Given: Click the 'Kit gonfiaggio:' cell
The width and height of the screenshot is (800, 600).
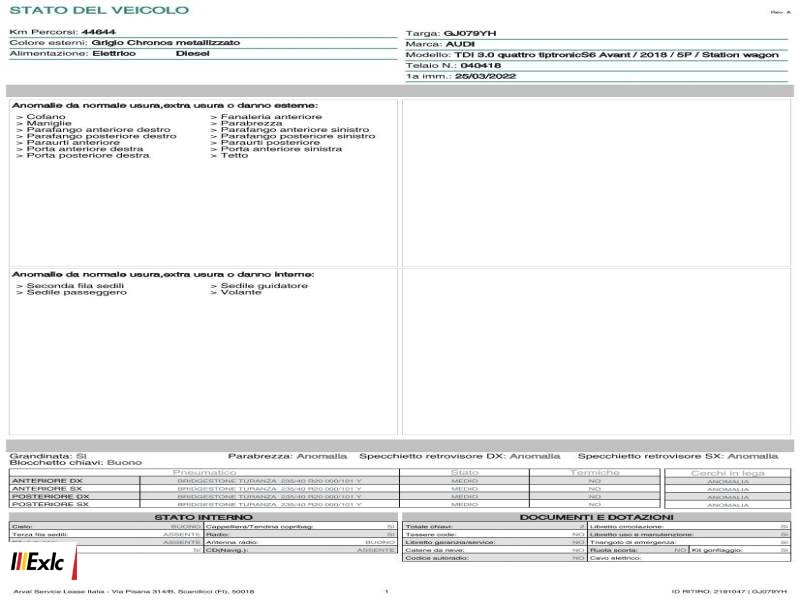Looking at the screenshot, I should click(x=740, y=550).
